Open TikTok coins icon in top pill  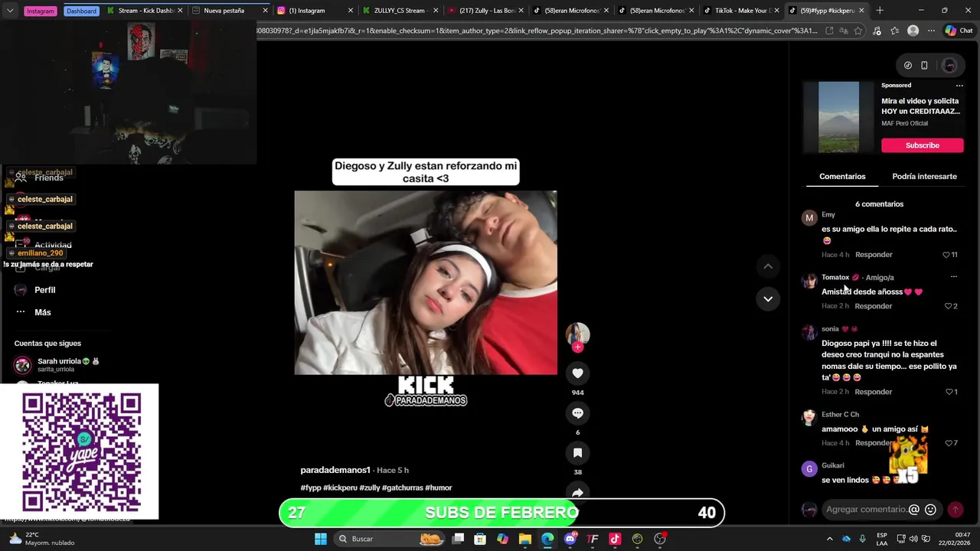(908, 66)
